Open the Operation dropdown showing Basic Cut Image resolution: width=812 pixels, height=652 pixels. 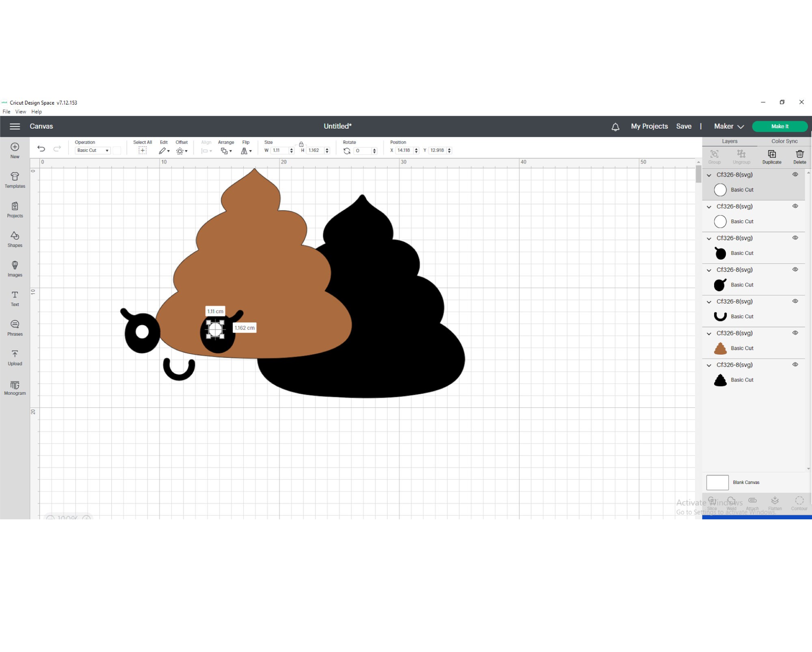coord(92,150)
